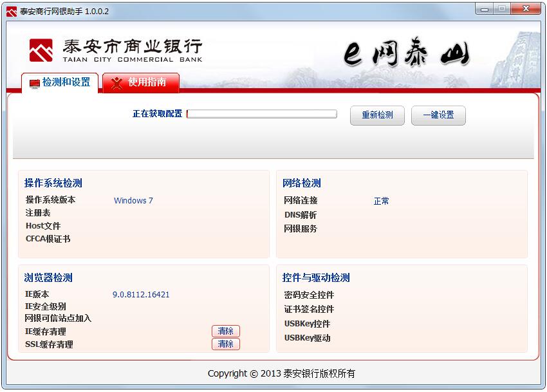Click the 重新检测 button
Screen dimensions: 547x392
tap(377, 115)
